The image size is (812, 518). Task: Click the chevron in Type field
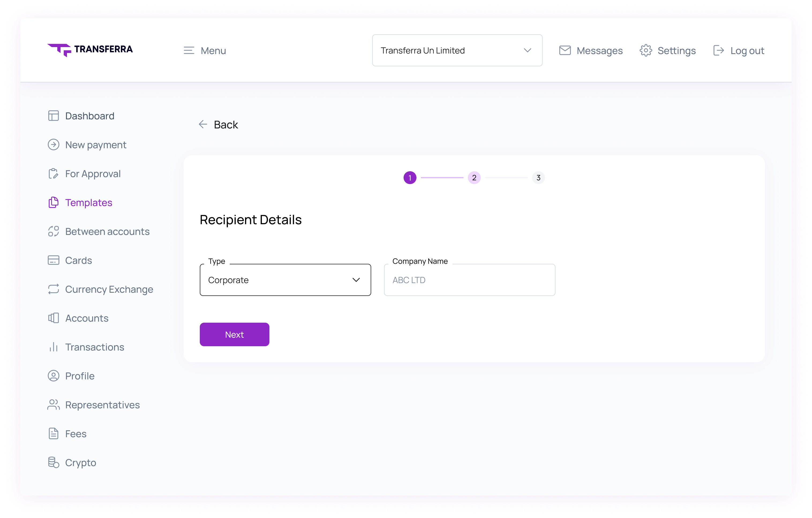click(x=356, y=280)
